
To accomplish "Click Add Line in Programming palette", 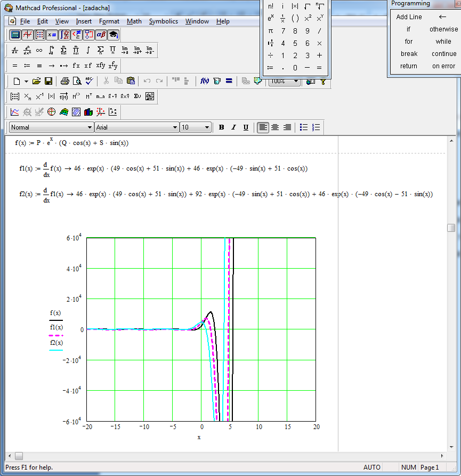I will pyautogui.click(x=409, y=17).
